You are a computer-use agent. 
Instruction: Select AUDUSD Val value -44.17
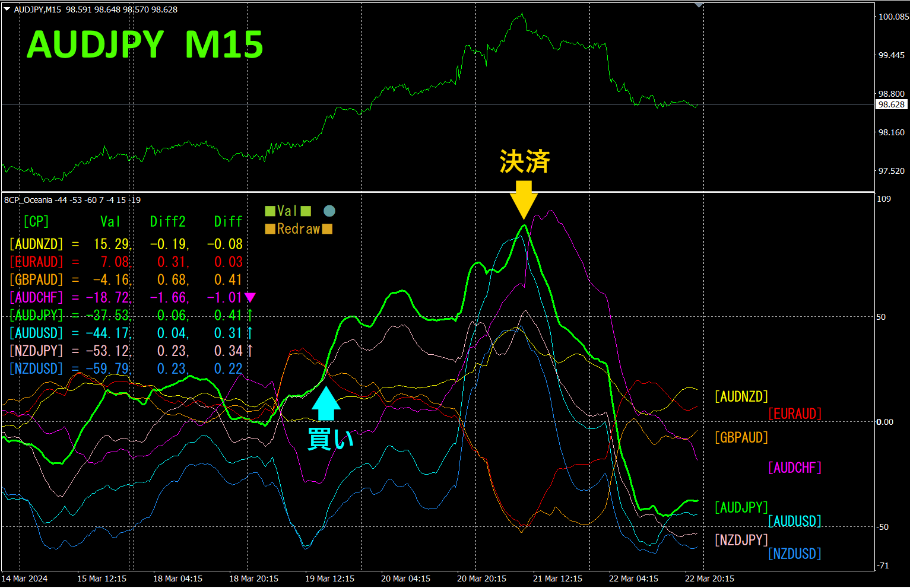(x=108, y=333)
